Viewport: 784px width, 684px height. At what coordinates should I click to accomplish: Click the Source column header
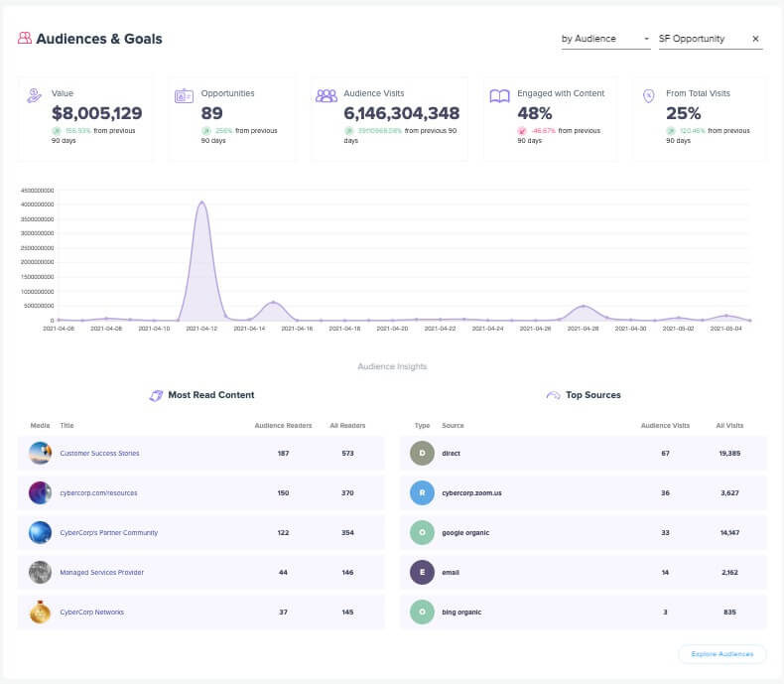coord(453,426)
